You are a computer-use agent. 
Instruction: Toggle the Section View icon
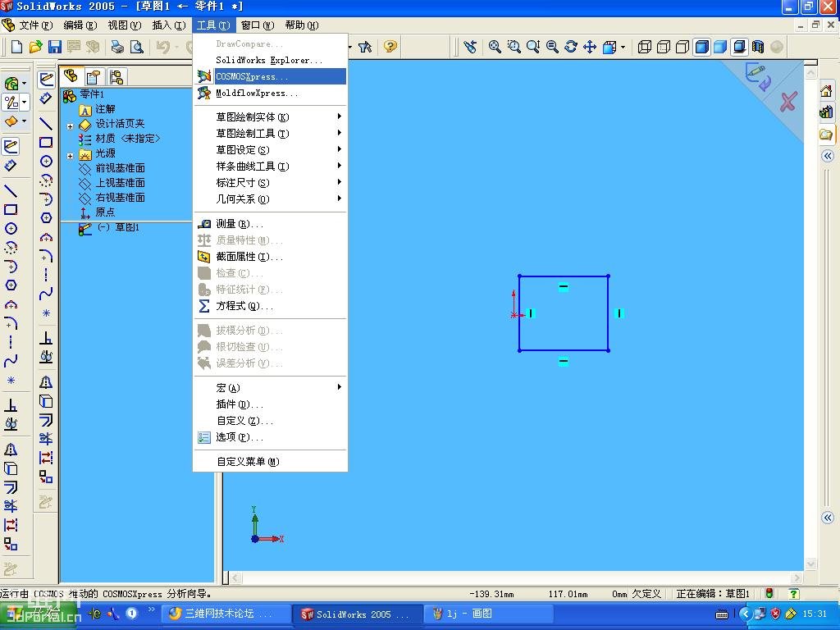pos(757,47)
